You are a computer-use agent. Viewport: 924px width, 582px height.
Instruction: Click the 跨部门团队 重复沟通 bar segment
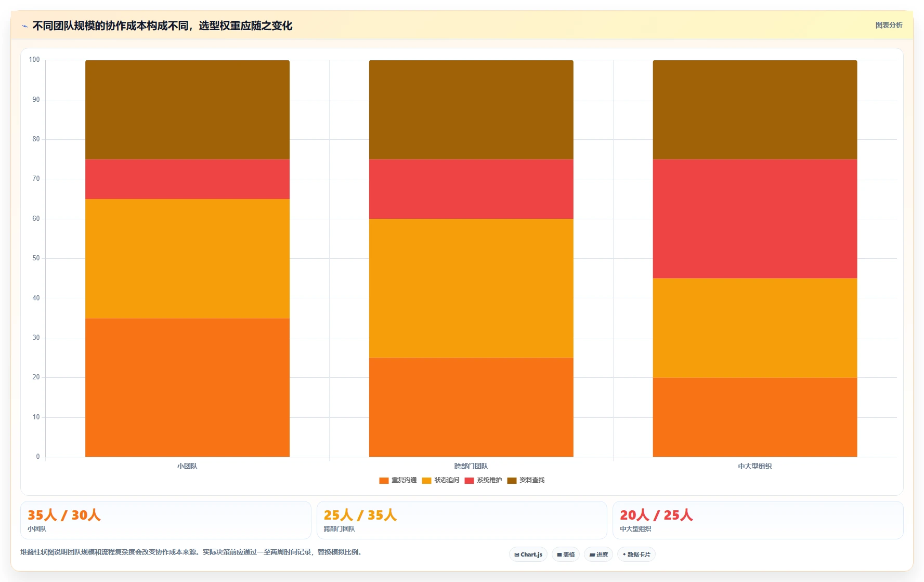471,407
